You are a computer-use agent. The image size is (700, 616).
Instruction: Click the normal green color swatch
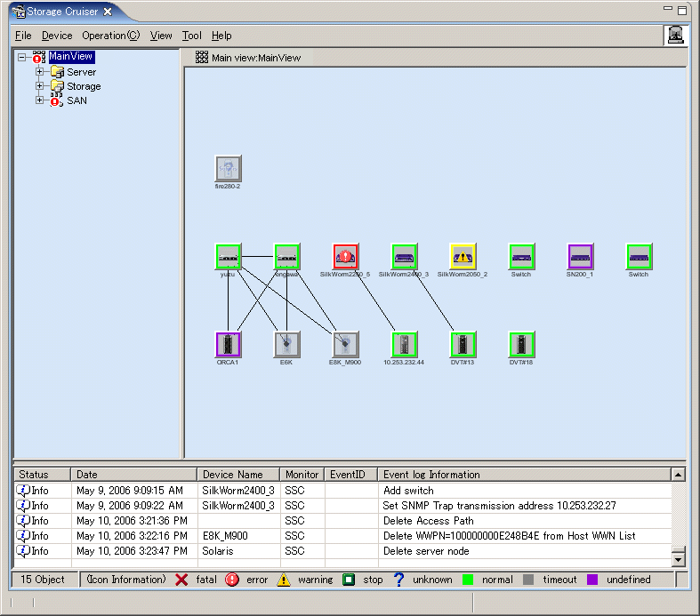pos(468,580)
